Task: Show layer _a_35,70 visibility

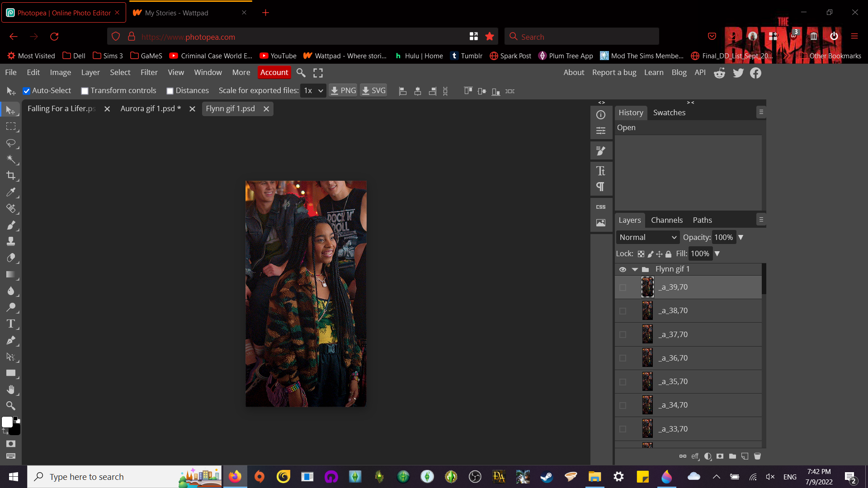Action: pyautogui.click(x=623, y=382)
